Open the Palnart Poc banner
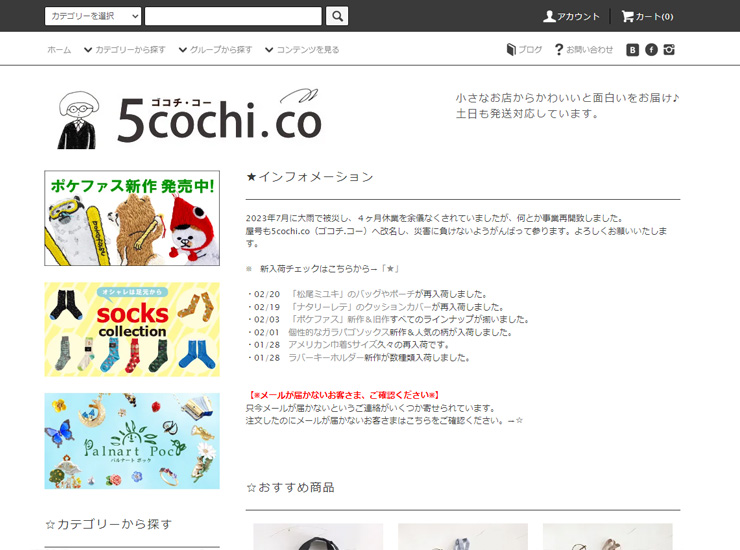The width and height of the screenshot is (740, 550). click(132, 440)
